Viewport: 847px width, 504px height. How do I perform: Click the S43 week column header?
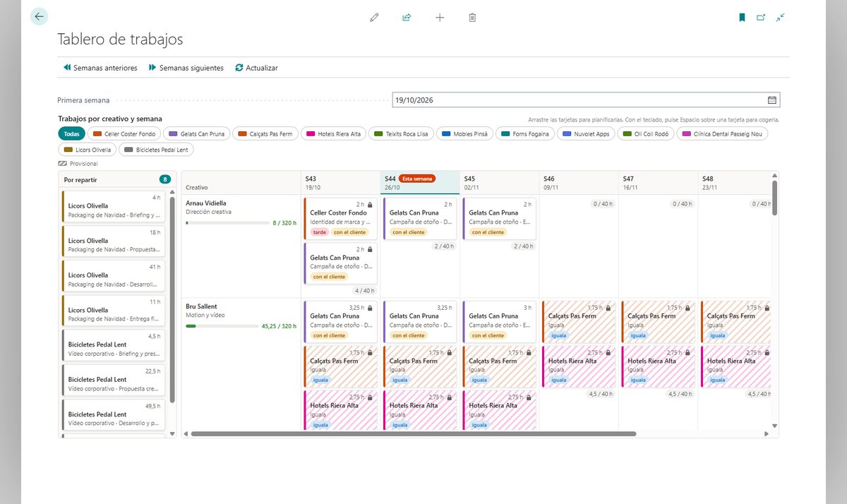click(340, 183)
